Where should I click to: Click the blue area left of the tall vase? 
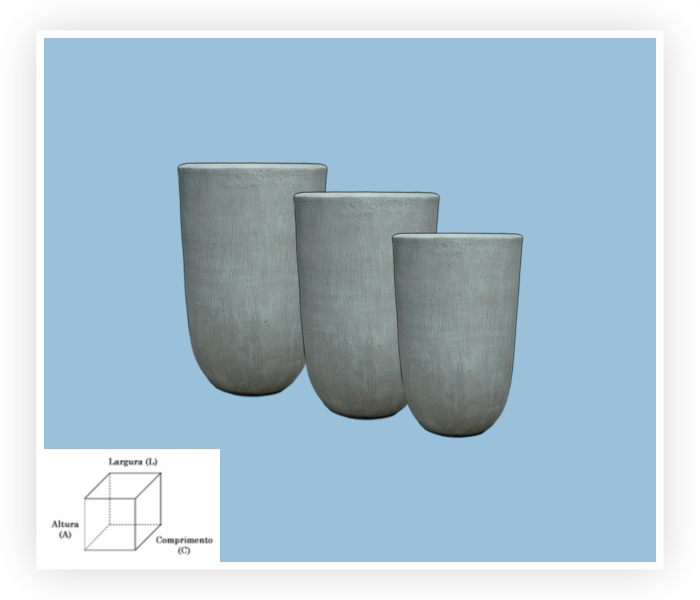pos(110,280)
